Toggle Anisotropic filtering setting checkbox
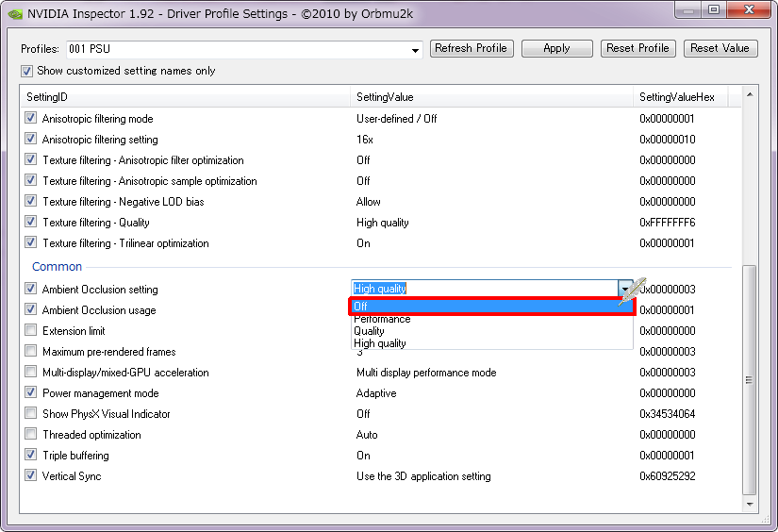The height and width of the screenshot is (532, 778). pyautogui.click(x=31, y=139)
